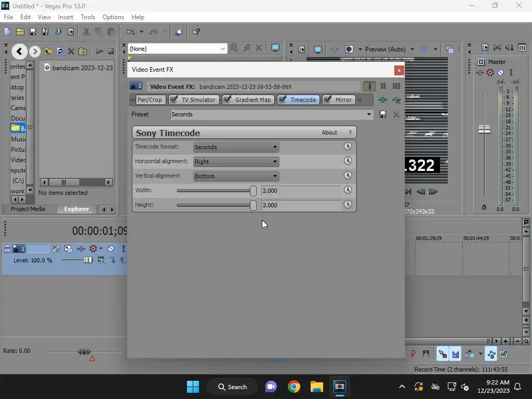The width and height of the screenshot is (532, 399).
Task: Animate Width parameter with clock icon
Action: pyautogui.click(x=348, y=190)
